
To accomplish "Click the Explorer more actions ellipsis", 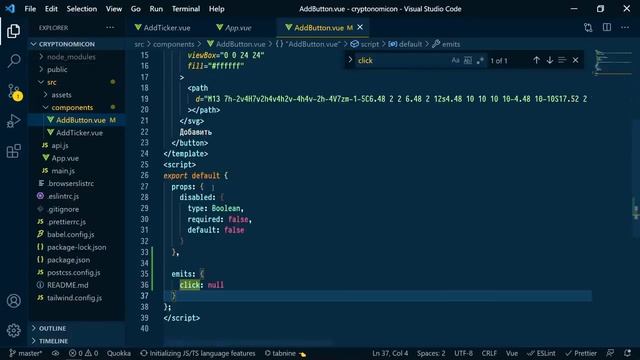I will tap(110, 28).
